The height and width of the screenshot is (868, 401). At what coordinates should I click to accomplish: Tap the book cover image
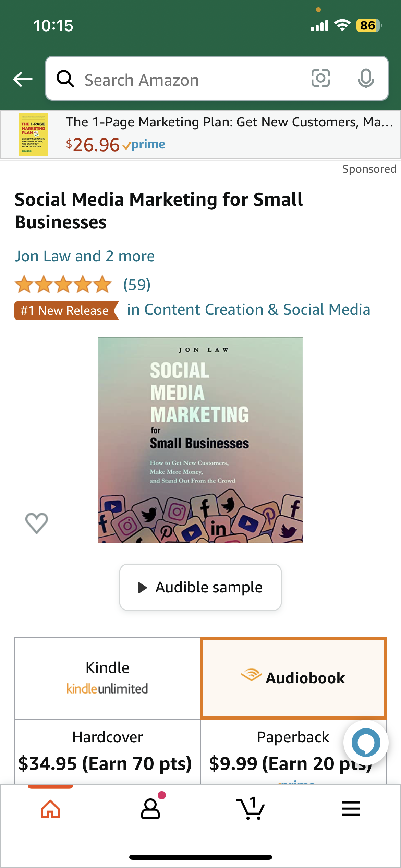point(200,440)
